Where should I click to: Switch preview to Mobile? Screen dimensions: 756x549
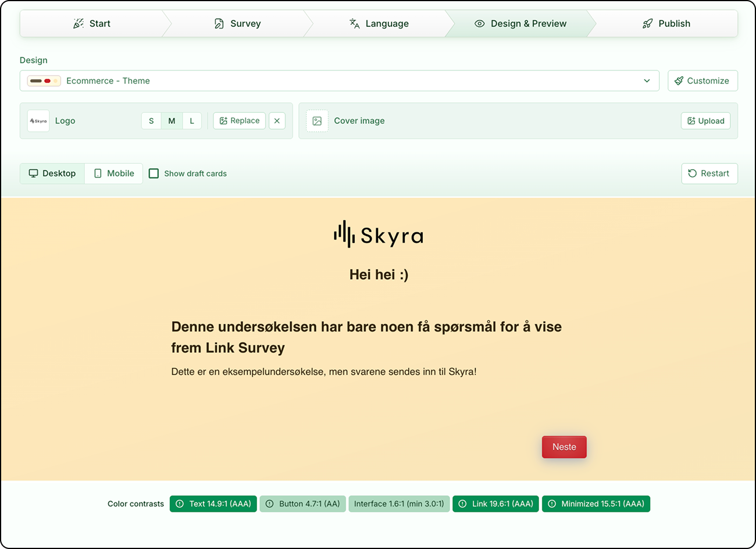point(114,173)
